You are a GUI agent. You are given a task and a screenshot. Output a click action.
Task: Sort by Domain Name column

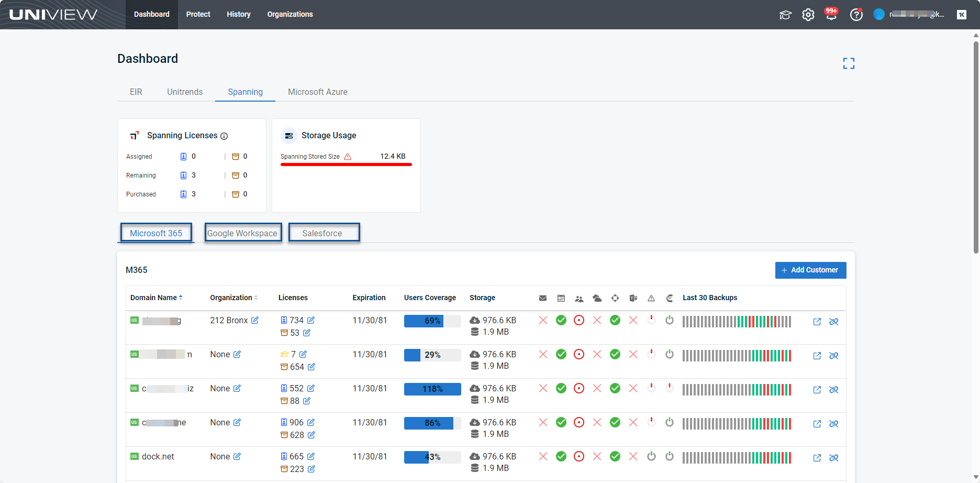click(157, 298)
